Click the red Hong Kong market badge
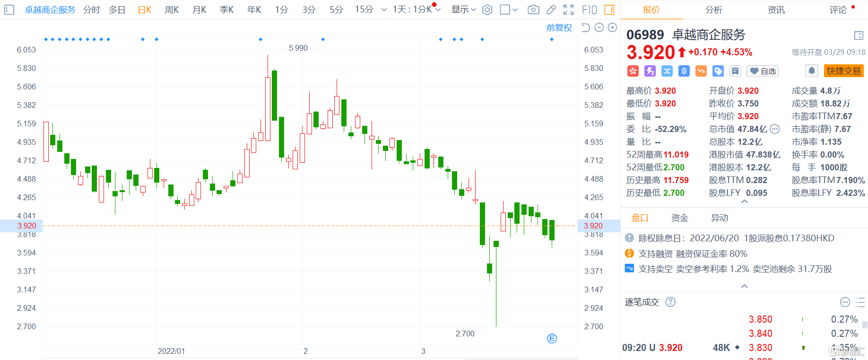This screenshot has height=360, width=868. point(633,71)
